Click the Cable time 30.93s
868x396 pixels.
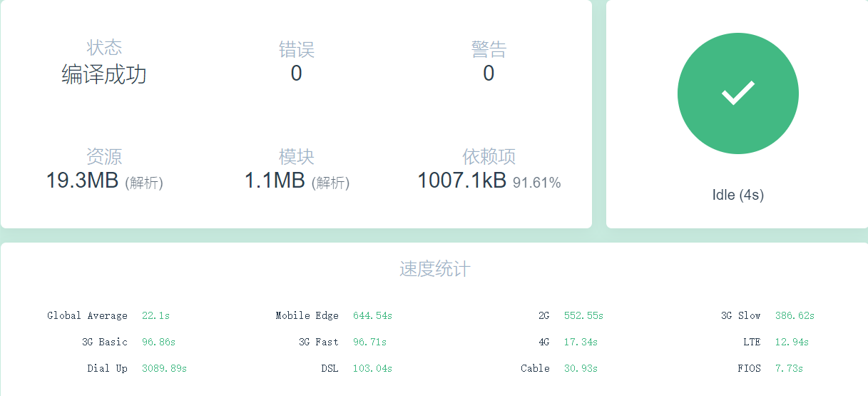pyautogui.click(x=581, y=368)
